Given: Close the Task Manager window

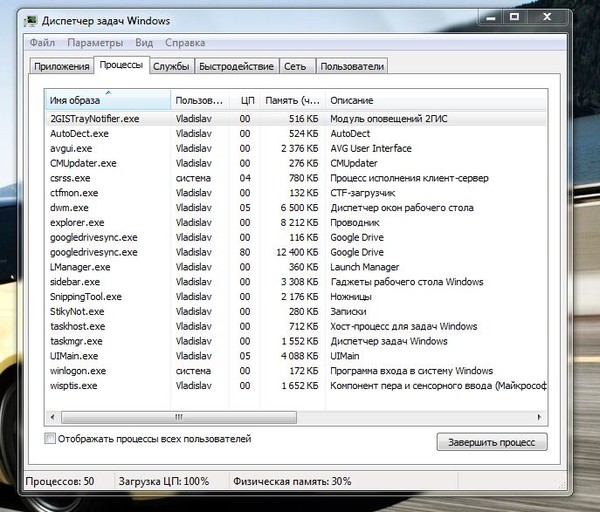Looking at the screenshot, I should [x=548, y=17].
